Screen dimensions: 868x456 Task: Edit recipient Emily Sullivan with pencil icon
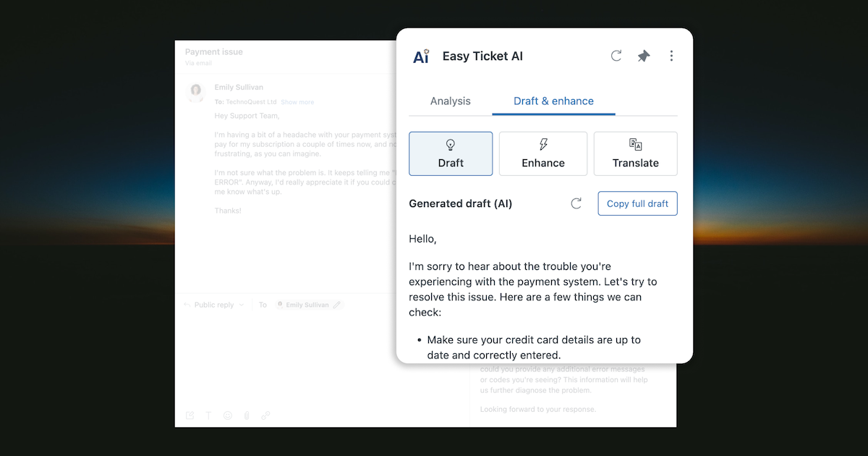(x=336, y=304)
